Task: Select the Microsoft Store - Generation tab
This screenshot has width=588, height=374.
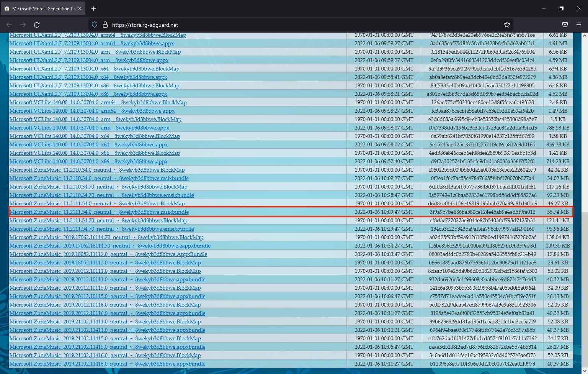Action: (x=43, y=8)
